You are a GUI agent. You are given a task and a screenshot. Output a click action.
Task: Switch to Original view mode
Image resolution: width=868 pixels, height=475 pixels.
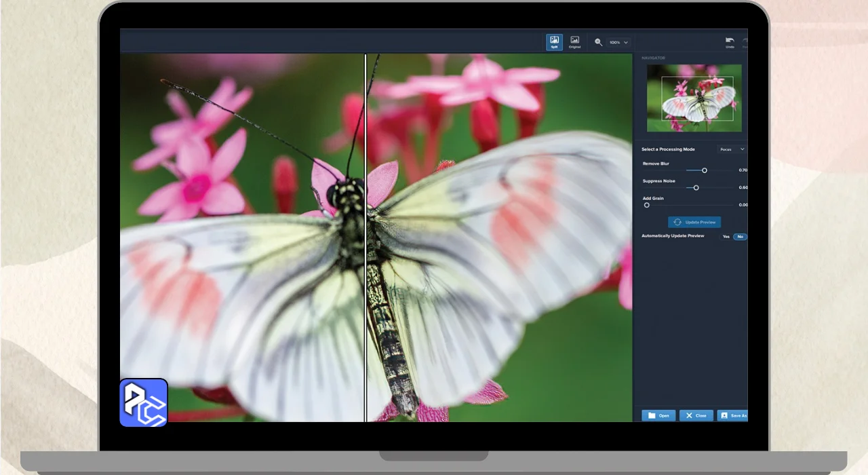(574, 42)
